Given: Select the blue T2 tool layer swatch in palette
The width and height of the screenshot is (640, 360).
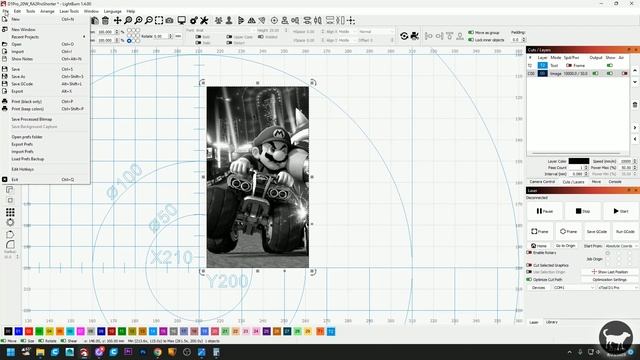Looking at the screenshot, I should [x=331, y=331].
